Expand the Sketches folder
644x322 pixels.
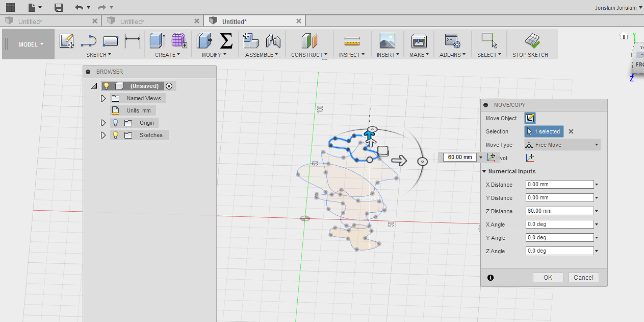103,135
